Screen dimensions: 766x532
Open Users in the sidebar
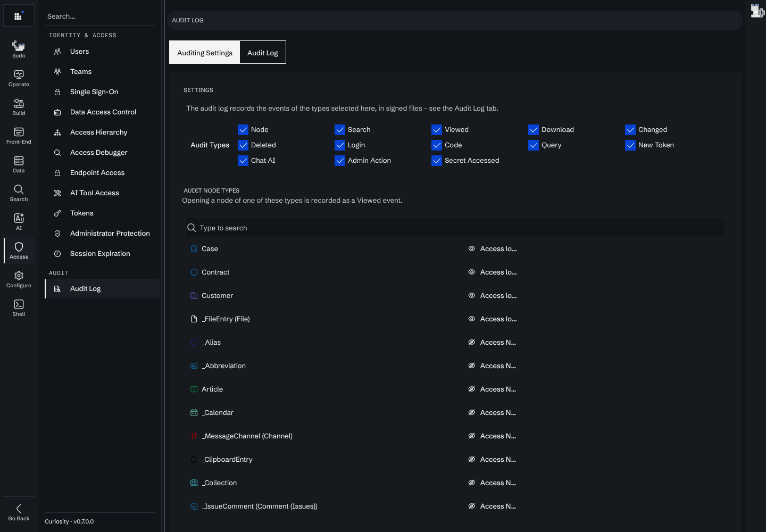[102, 52]
